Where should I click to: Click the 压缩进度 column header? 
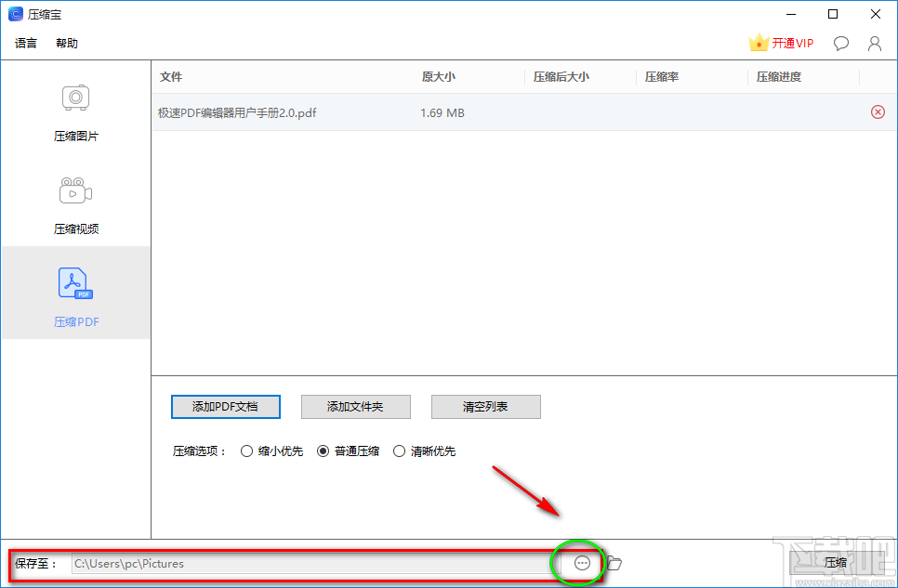tap(779, 77)
